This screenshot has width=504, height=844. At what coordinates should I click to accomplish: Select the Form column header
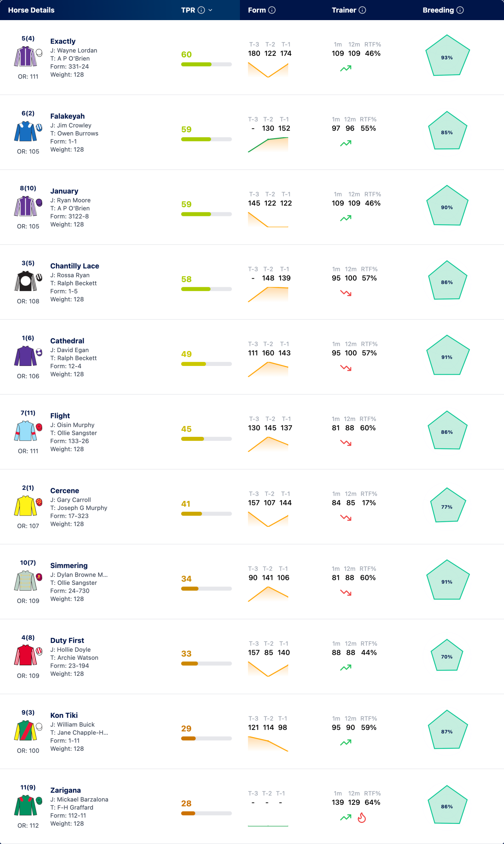point(257,10)
